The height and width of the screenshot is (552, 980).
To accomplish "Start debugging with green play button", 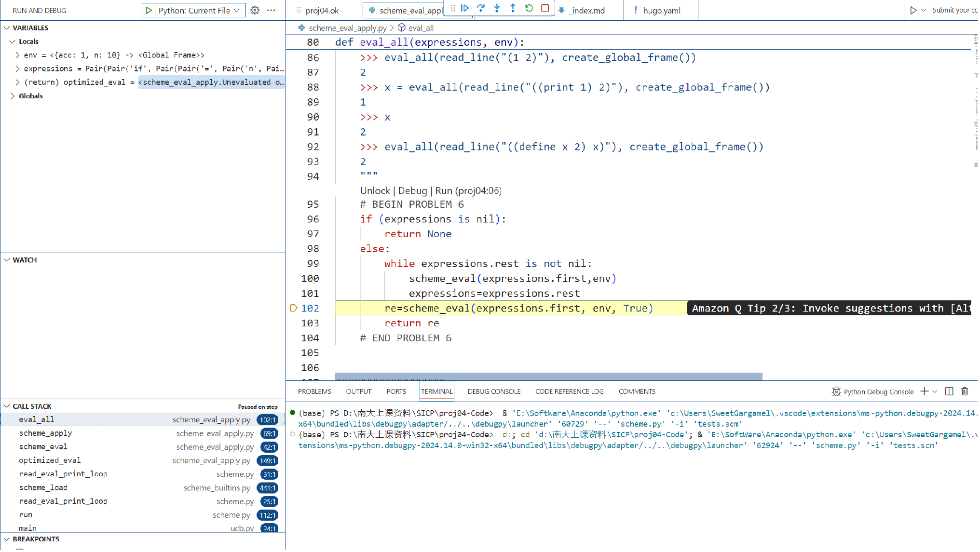I will click(149, 10).
